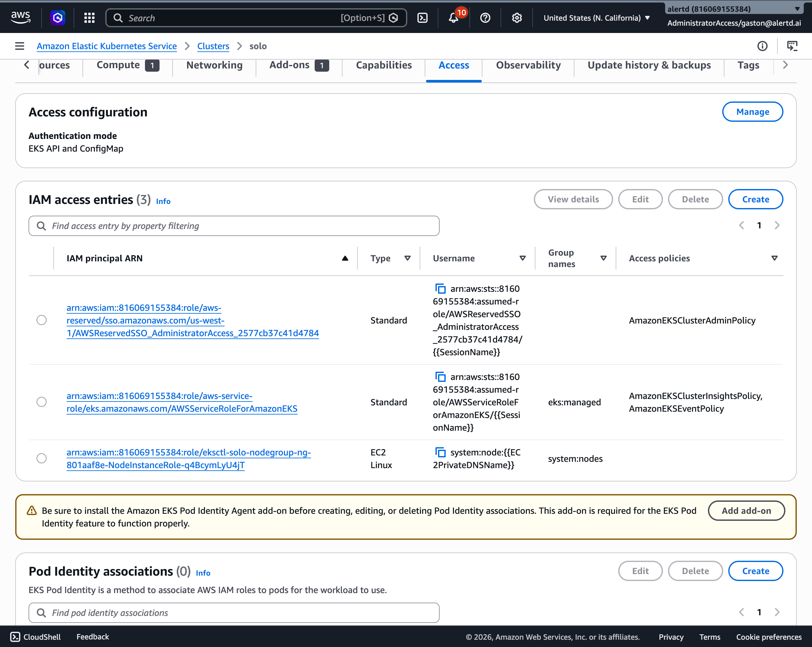This screenshot has height=647, width=812.
Task: Switch to the Compute tab
Action: (128, 65)
